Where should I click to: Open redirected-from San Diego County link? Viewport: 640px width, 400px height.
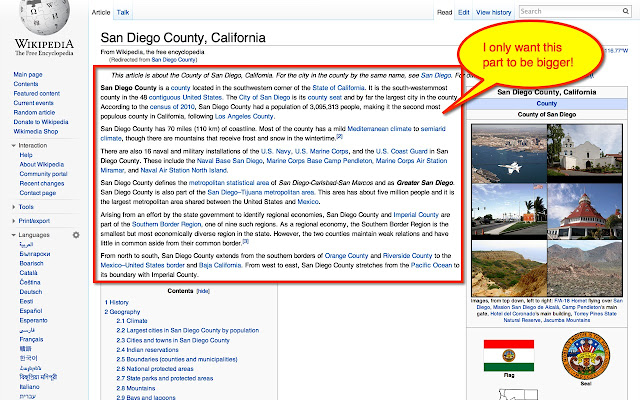(173, 60)
